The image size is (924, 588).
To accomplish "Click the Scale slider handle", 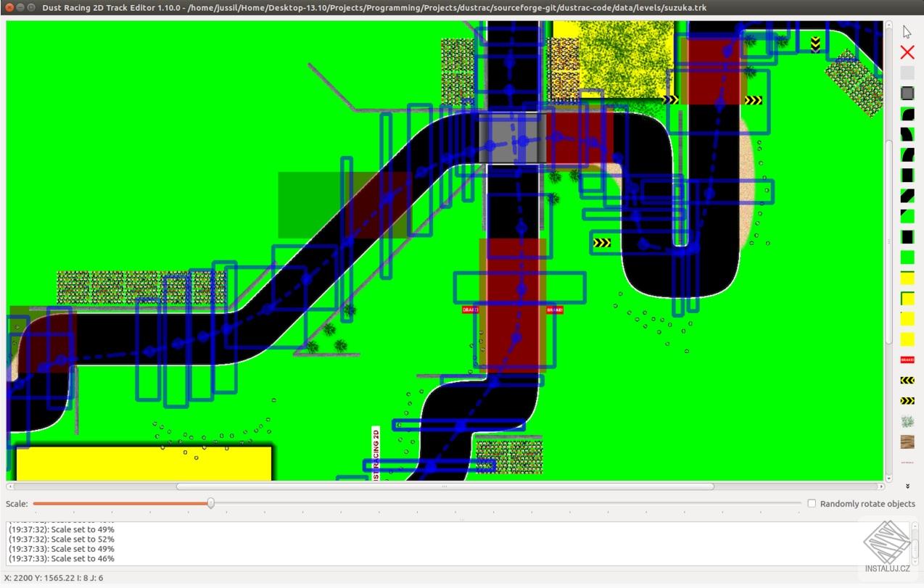I will (210, 503).
